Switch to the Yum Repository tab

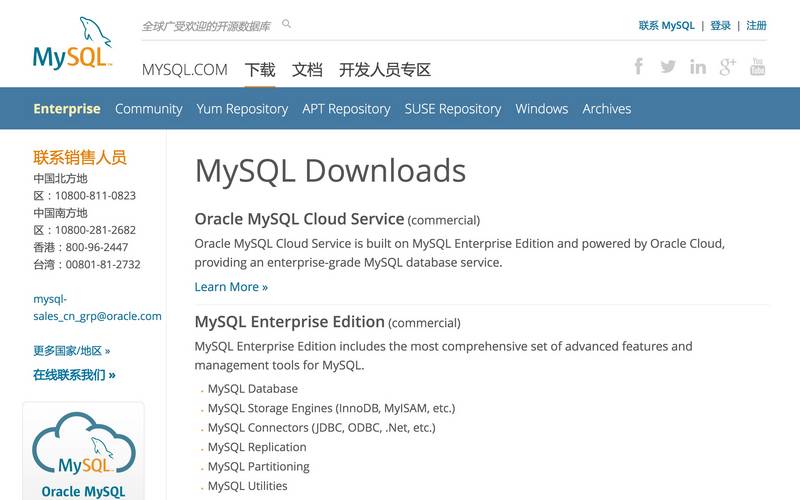[242, 109]
